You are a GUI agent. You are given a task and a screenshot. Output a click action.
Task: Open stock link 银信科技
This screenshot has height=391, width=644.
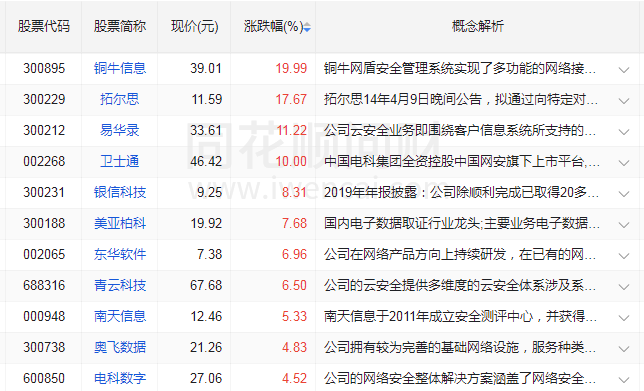[120, 192]
